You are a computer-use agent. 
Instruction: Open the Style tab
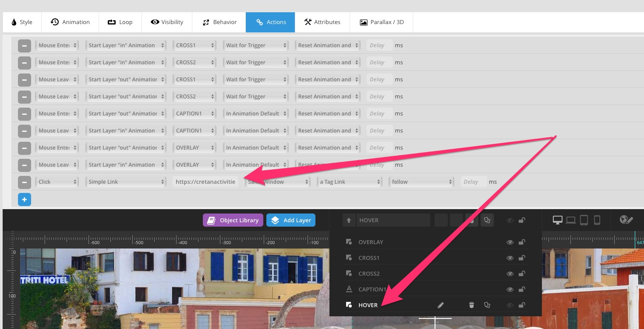[x=22, y=22]
